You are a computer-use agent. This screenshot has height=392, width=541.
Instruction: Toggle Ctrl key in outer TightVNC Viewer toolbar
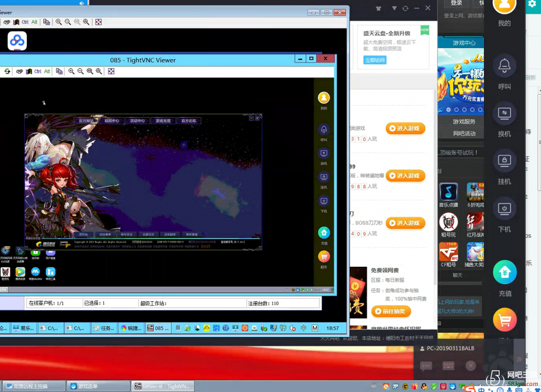click(x=25, y=22)
